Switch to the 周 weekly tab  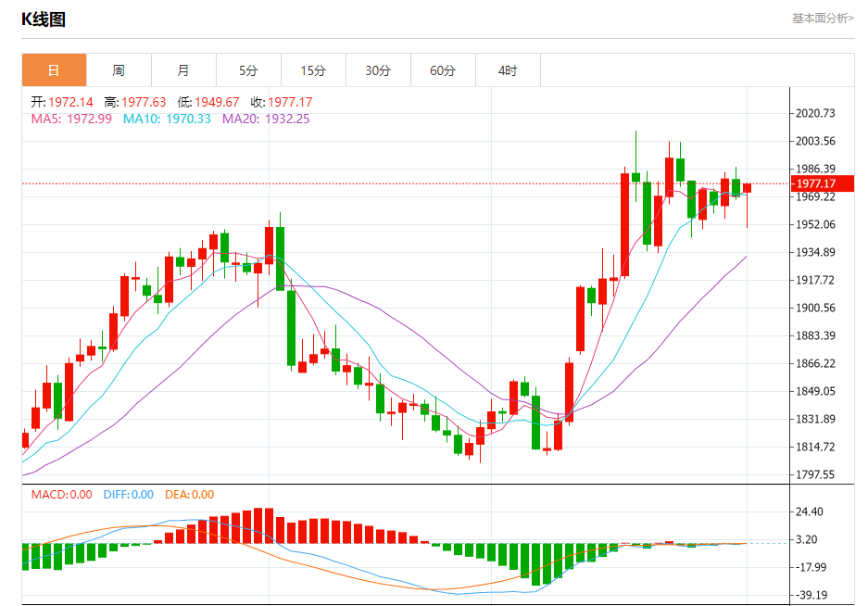click(x=119, y=70)
